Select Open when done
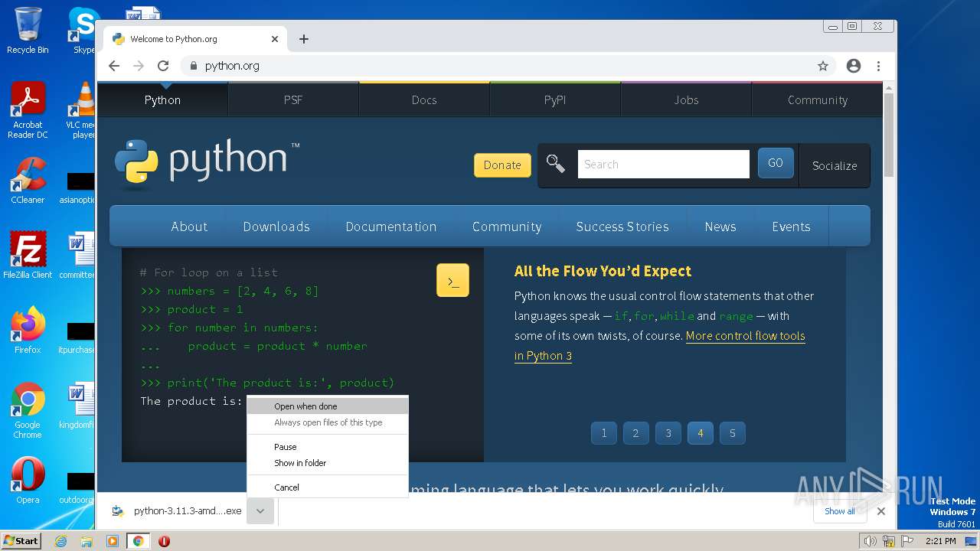 point(328,406)
